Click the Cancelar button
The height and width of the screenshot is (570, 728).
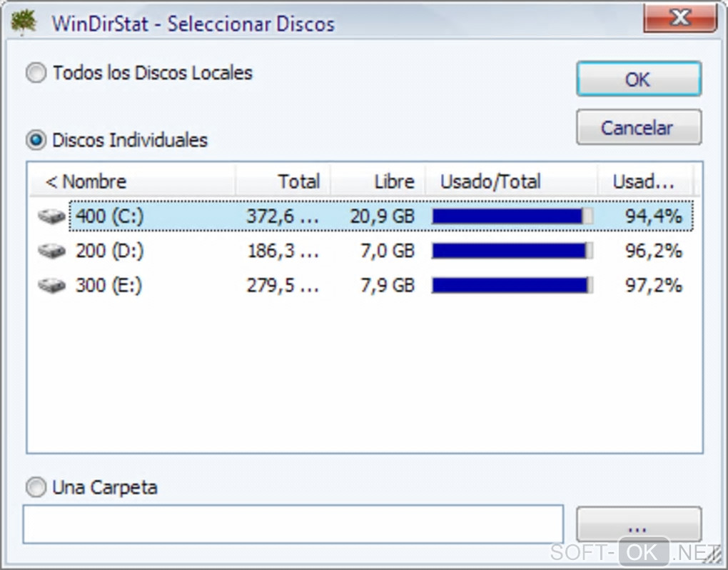pyautogui.click(x=639, y=127)
